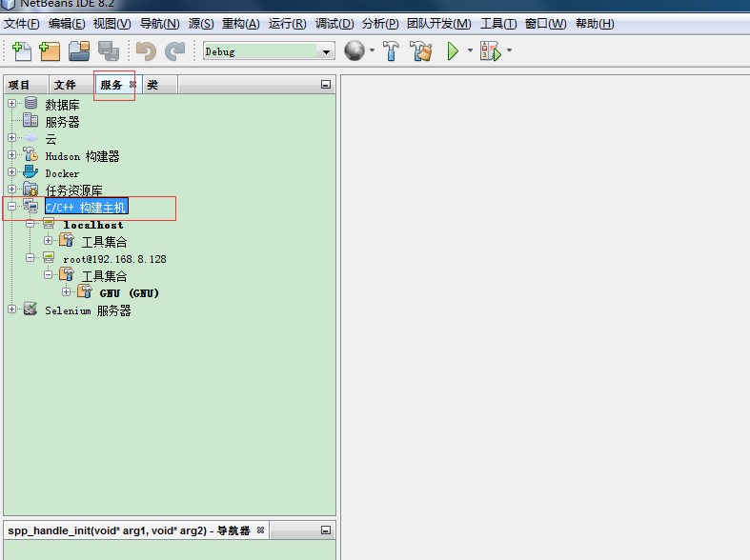Open the dropdown arrow next to Debug Project icon
This screenshot has width=750, height=560.
509,50
